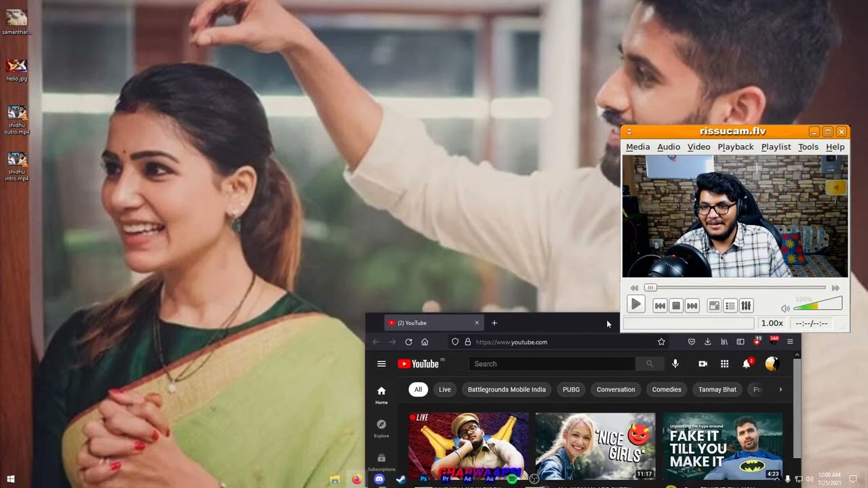Open red extension icon with 11 badge
This screenshot has width=868, height=488.
tap(757, 341)
